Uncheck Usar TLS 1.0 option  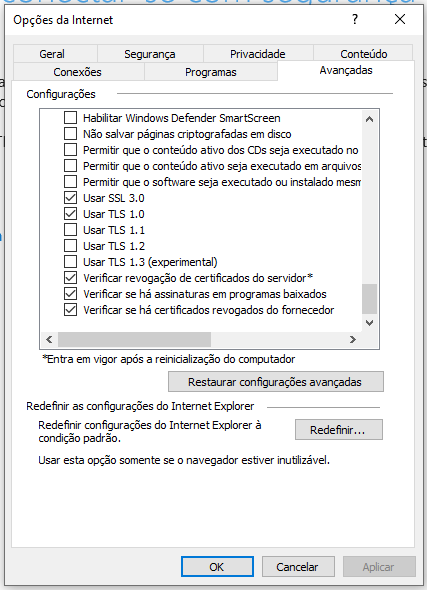[70, 214]
